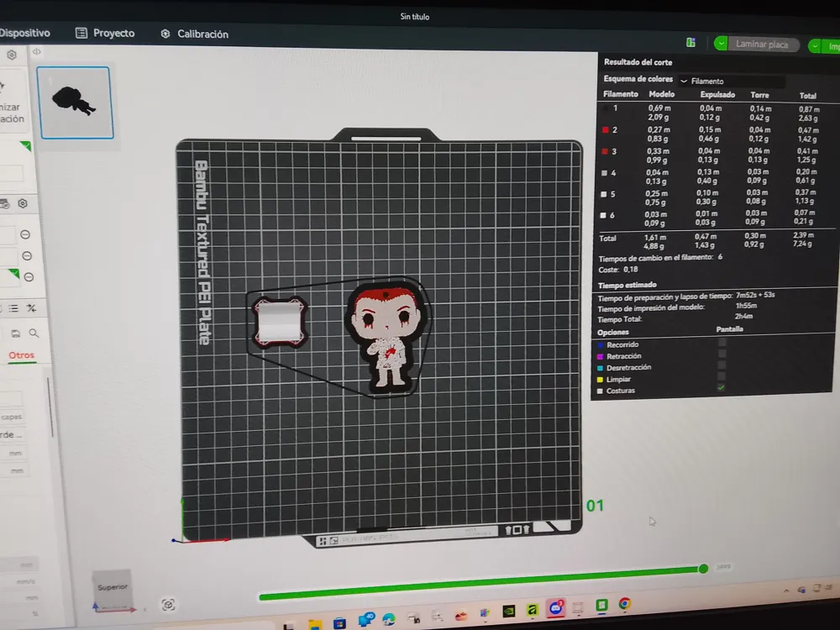Remove the third filament with its minus icon
840x630 pixels.
click(x=29, y=277)
